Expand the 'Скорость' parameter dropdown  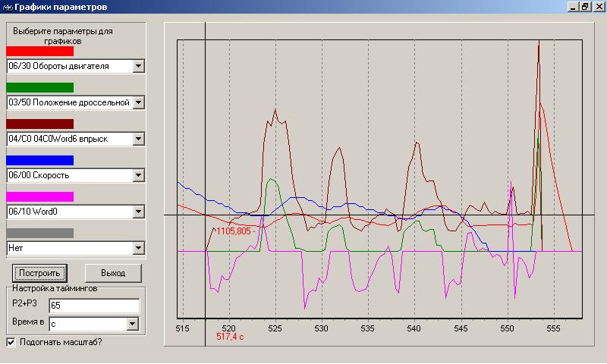tap(138, 175)
